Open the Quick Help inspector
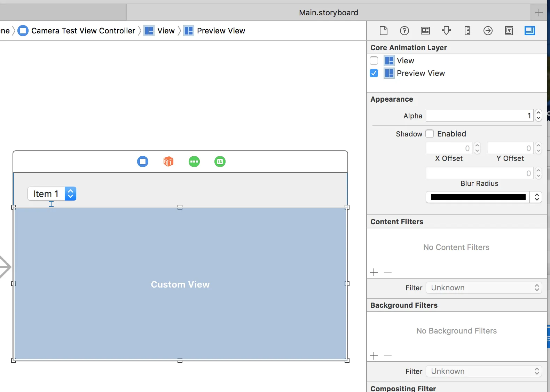The image size is (550, 392). pos(404,31)
